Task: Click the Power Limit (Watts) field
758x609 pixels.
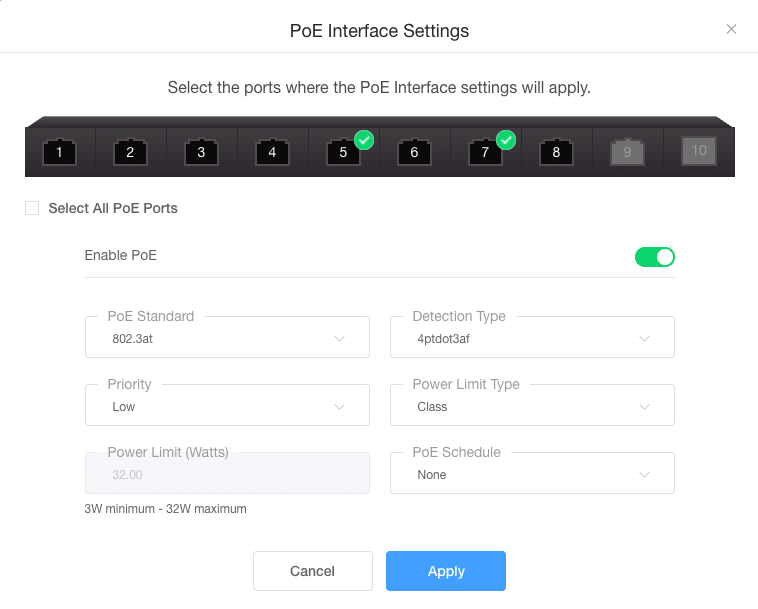Action: click(x=227, y=473)
